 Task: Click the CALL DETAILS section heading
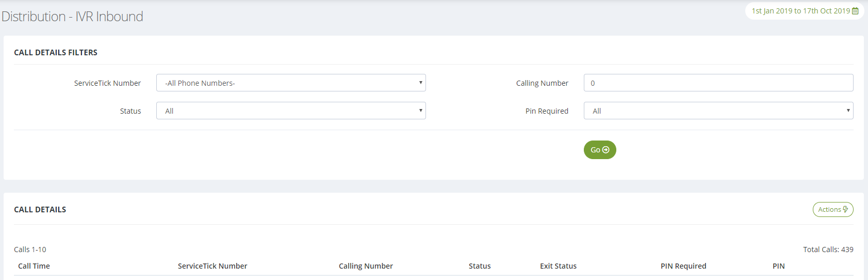click(x=40, y=210)
